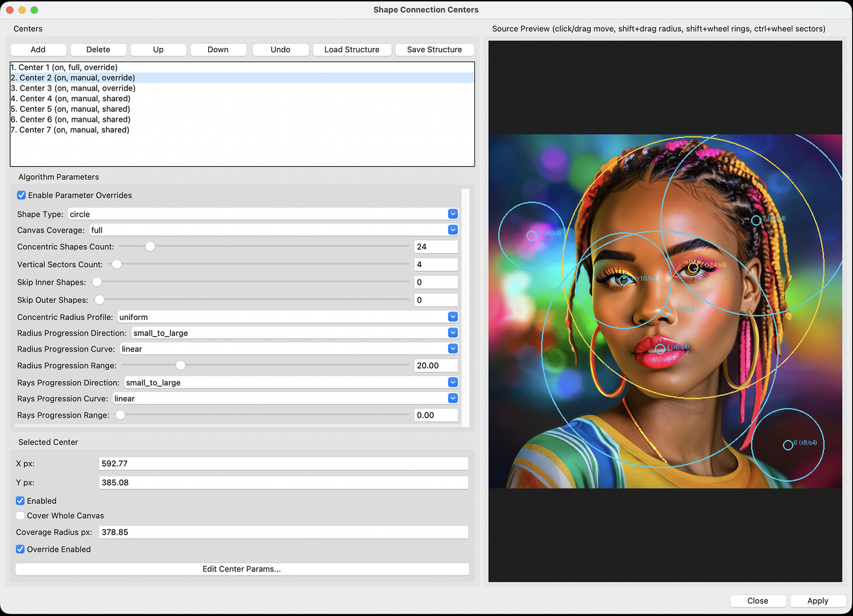Select the center 7 marker in preview
Image resolution: width=853 pixels, height=616 pixels.
pos(756,220)
